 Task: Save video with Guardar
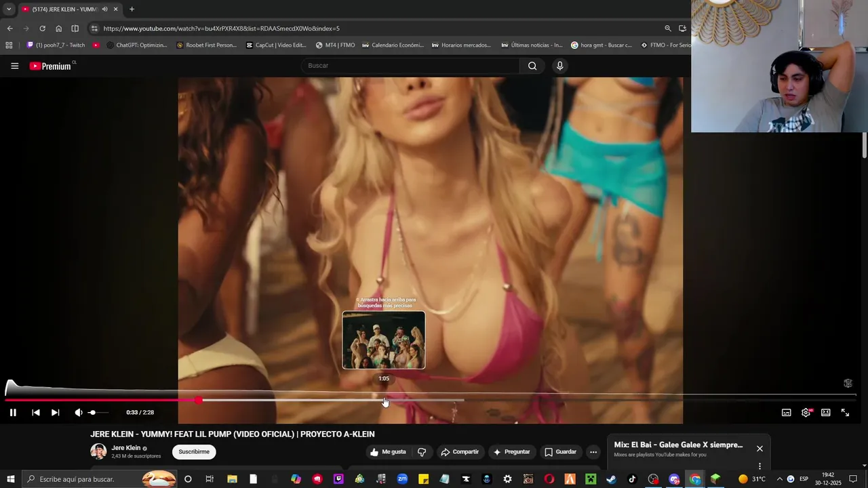click(x=561, y=452)
